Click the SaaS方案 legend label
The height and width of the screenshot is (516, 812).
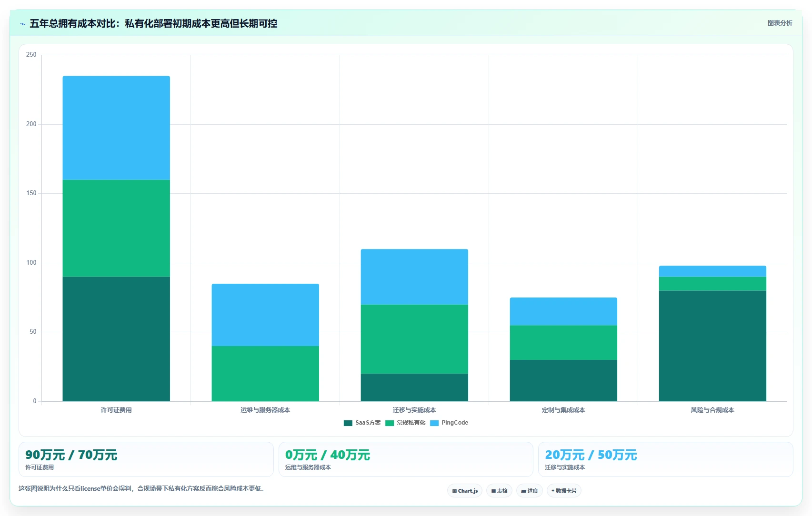(368, 423)
